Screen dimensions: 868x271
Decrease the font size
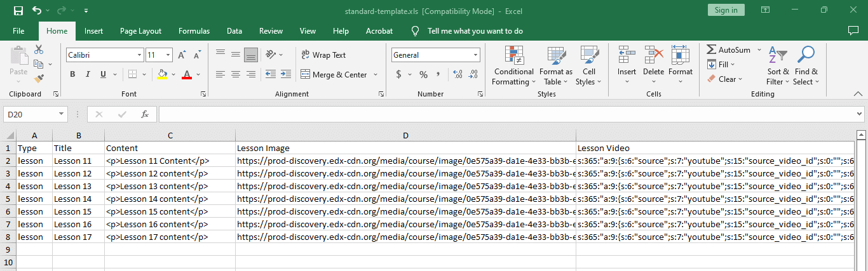click(198, 55)
